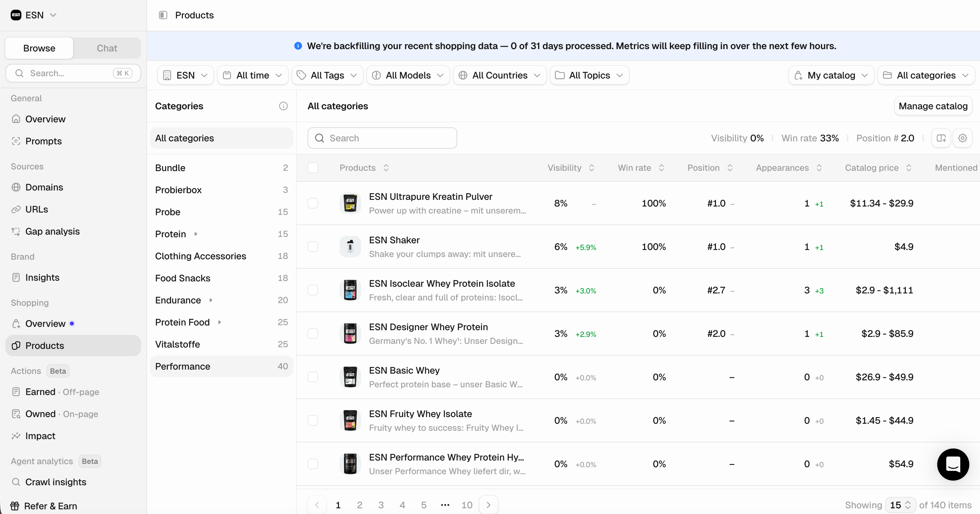Go to next page arrow

pyautogui.click(x=489, y=505)
